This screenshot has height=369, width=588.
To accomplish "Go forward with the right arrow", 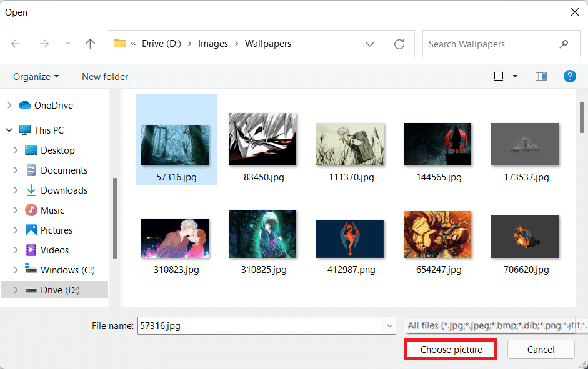I will [44, 44].
